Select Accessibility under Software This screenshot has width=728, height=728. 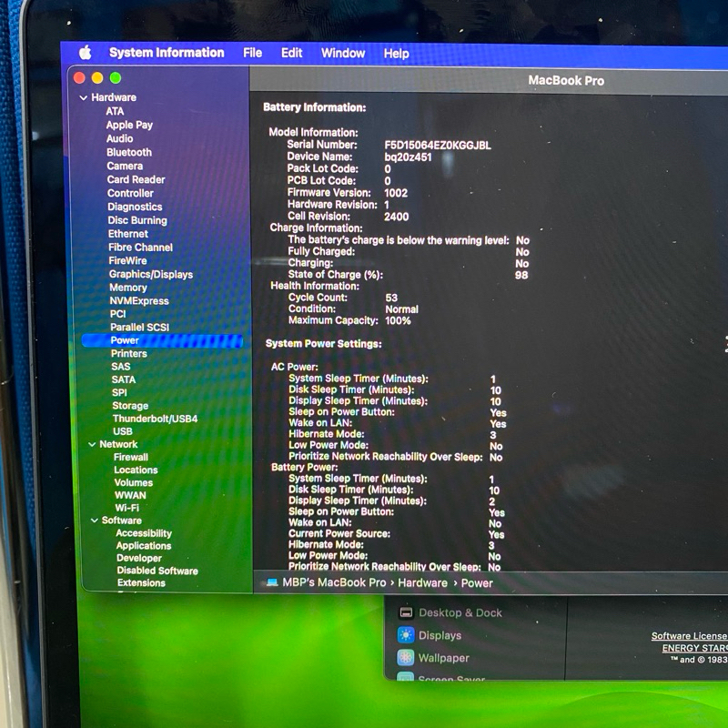[144, 533]
